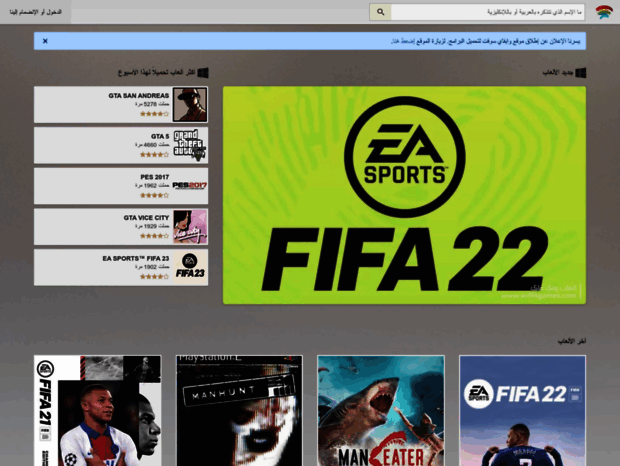Click the 5278 download count text
This screenshot has width=620, height=466.
point(152,104)
